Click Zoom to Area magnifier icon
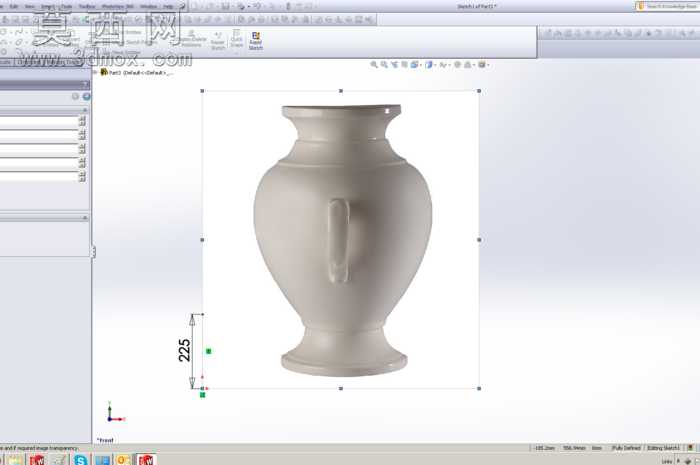Screen dimensions: 700x465 coord(384,65)
